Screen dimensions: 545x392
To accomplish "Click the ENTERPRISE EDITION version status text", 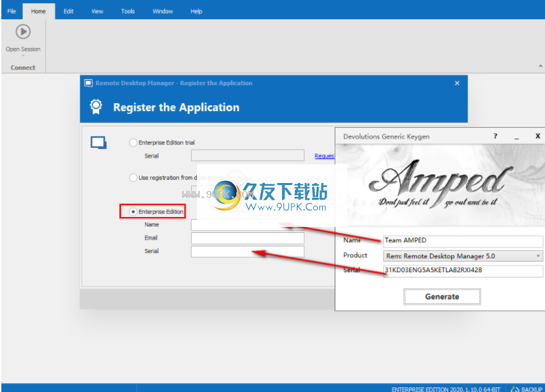I will tap(446, 389).
